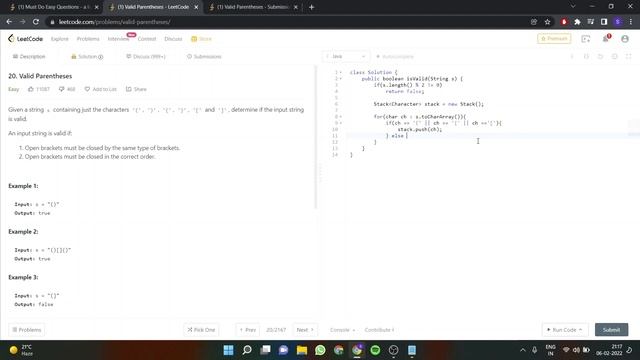Click the Run Code button
Screen dimensions: 640x360
565,330
